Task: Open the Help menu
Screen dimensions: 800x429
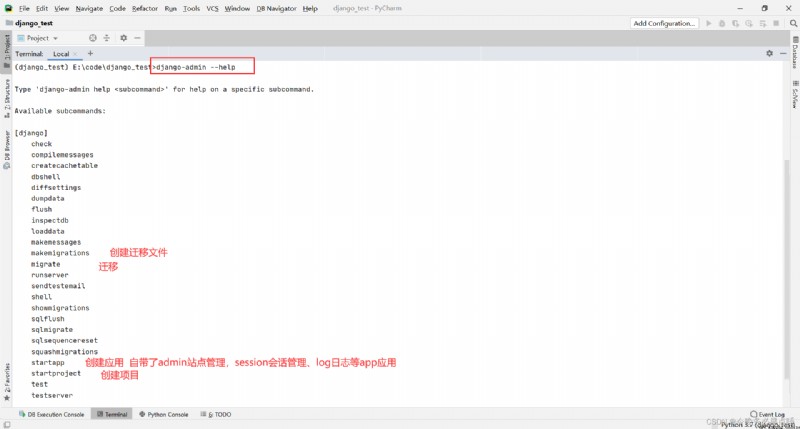Action: (310, 9)
